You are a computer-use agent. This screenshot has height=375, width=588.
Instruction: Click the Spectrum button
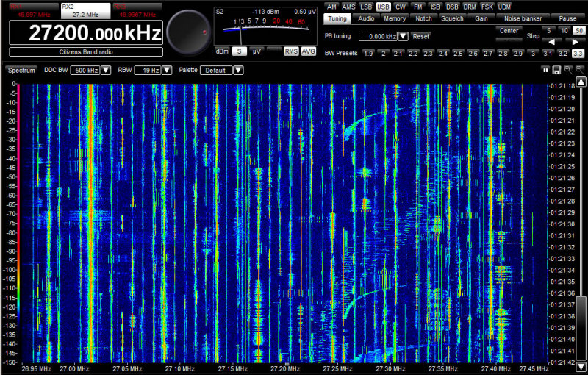click(21, 70)
